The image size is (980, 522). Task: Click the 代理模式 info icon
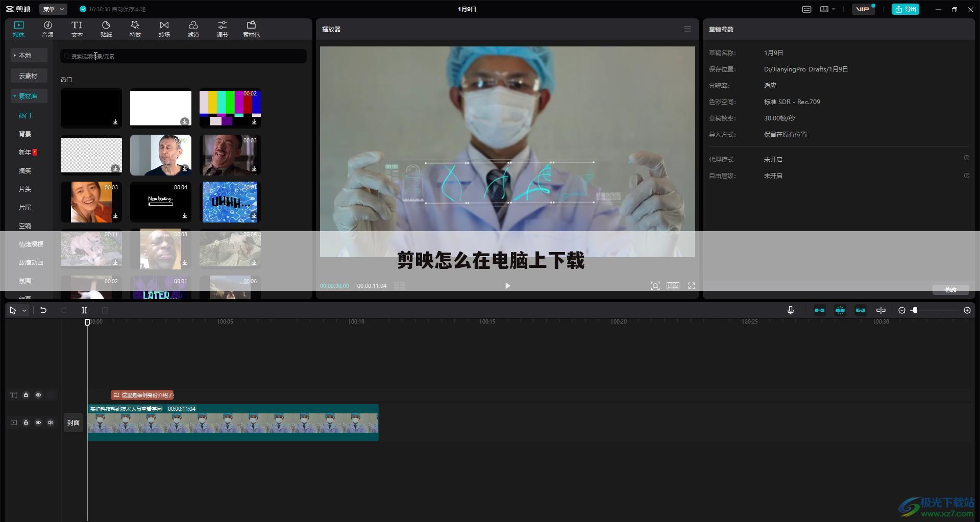point(966,158)
